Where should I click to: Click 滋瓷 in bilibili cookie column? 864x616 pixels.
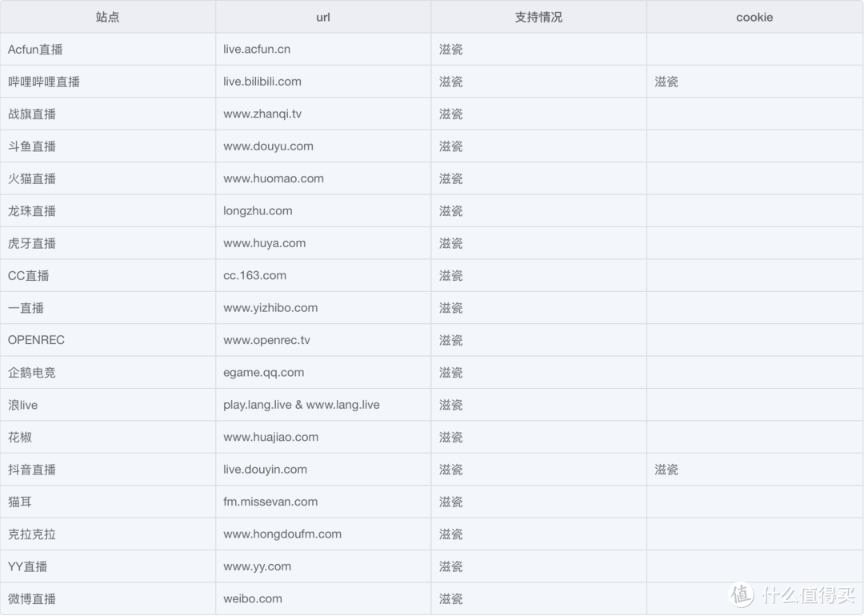666,82
